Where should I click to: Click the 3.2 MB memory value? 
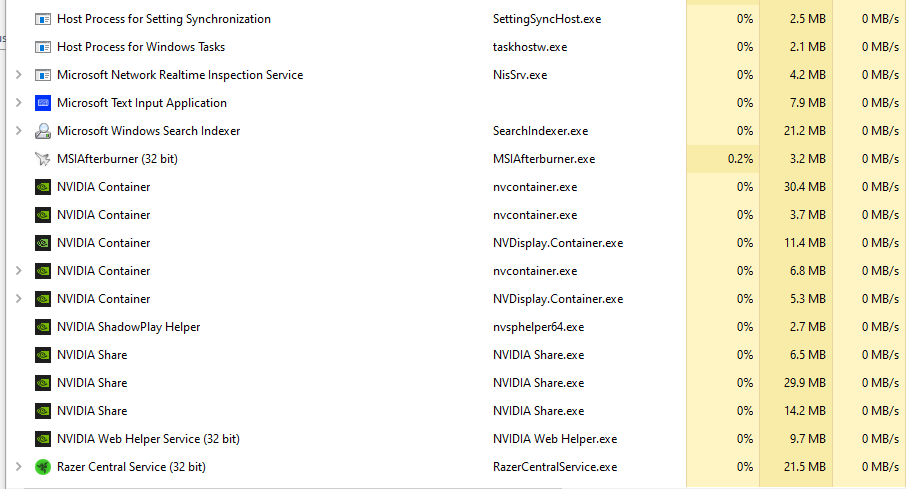pyautogui.click(x=807, y=159)
